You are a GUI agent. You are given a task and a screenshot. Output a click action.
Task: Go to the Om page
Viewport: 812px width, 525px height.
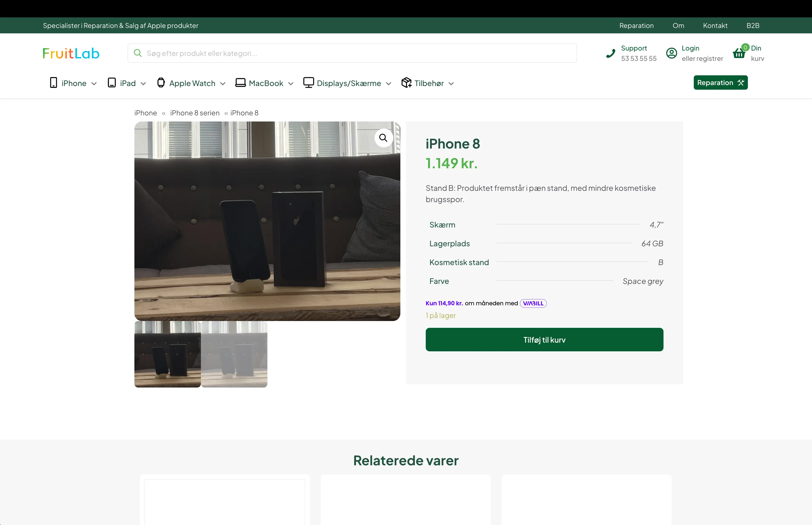pos(678,26)
